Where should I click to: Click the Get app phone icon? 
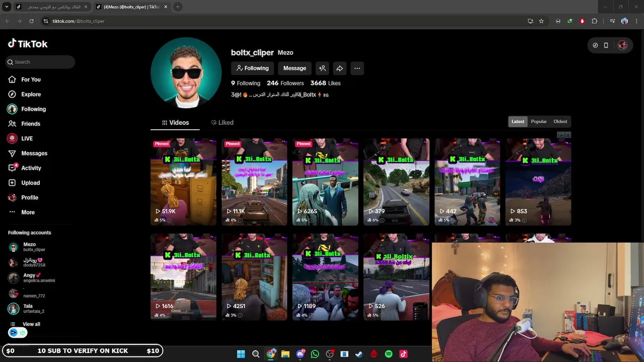click(x=606, y=45)
